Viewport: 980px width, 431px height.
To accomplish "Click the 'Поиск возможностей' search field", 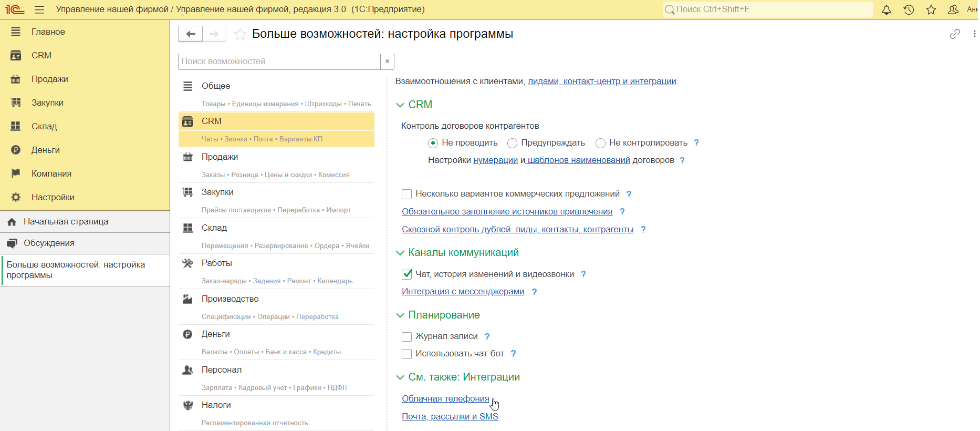I will (278, 61).
